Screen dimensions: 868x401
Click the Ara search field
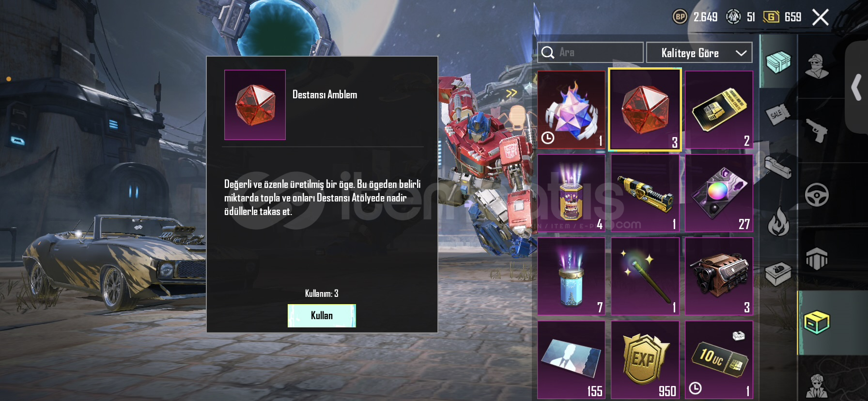click(590, 52)
